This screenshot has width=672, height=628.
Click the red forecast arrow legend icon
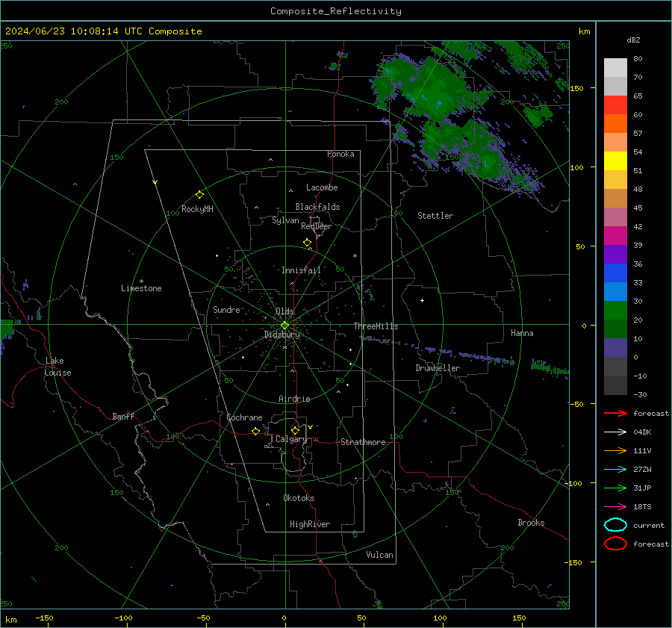click(615, 413)
